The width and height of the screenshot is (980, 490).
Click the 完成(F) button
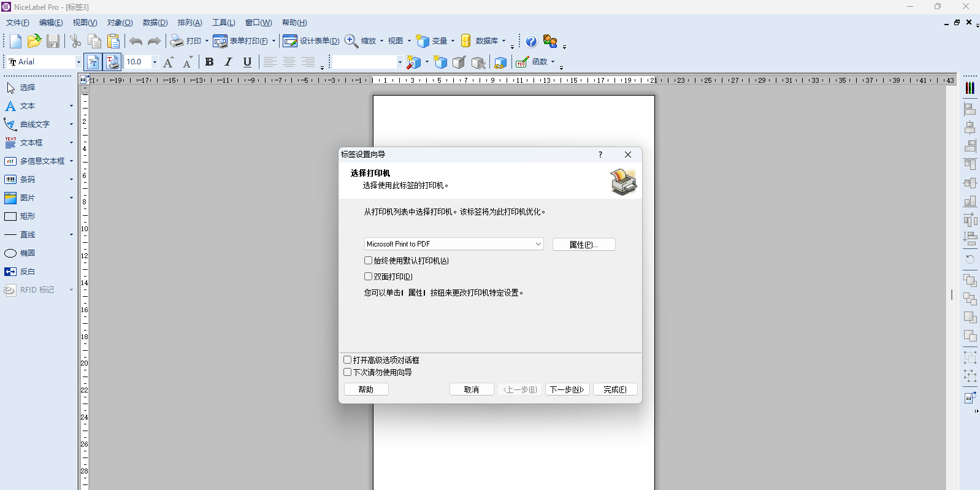615,389
